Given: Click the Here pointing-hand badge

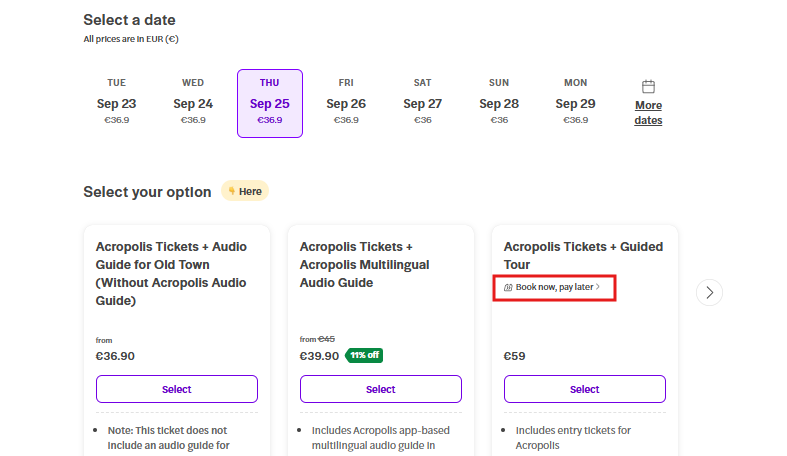Looking at the screenshot, I should click(x=245, y=191).
